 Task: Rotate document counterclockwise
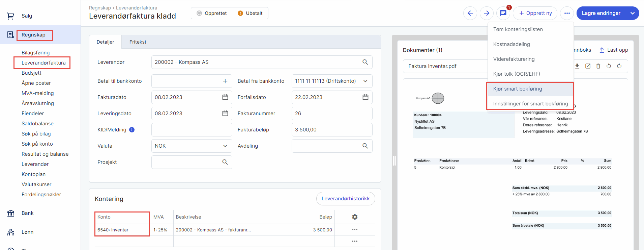(609, 66)
